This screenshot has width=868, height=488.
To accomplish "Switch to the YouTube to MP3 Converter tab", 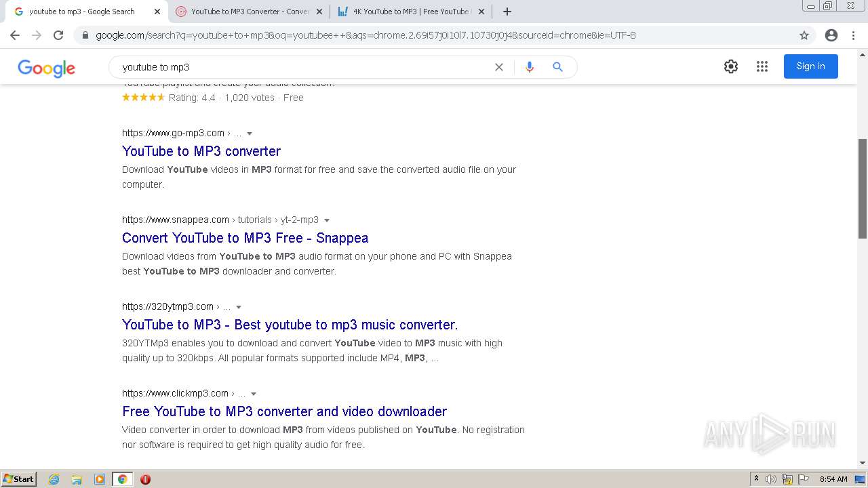I will 248,12.
